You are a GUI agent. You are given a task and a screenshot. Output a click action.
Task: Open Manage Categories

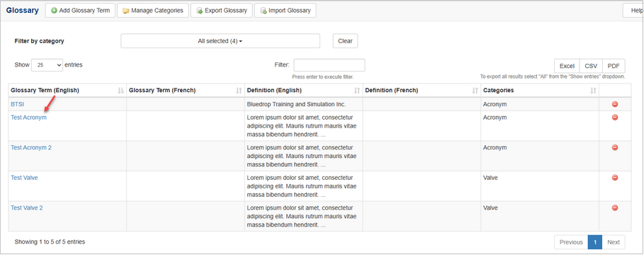pyautogui.click(x=153, y=10)
